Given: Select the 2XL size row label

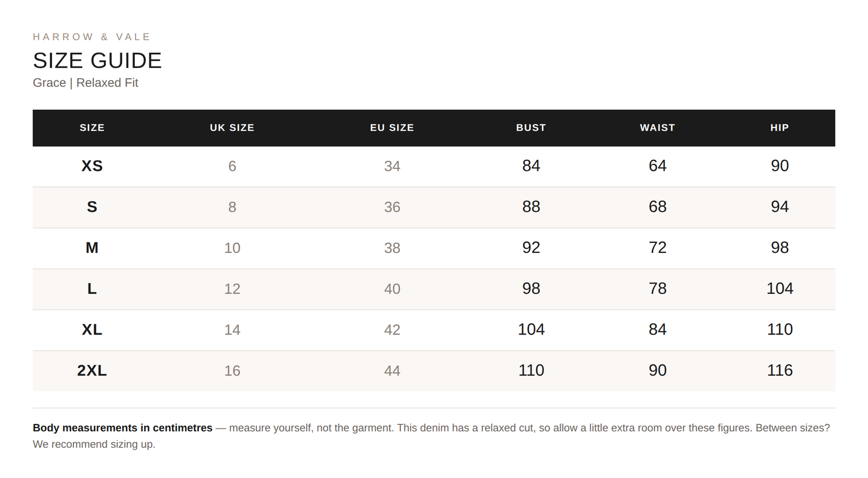Looking at the screenshot, I should point(92,370).
